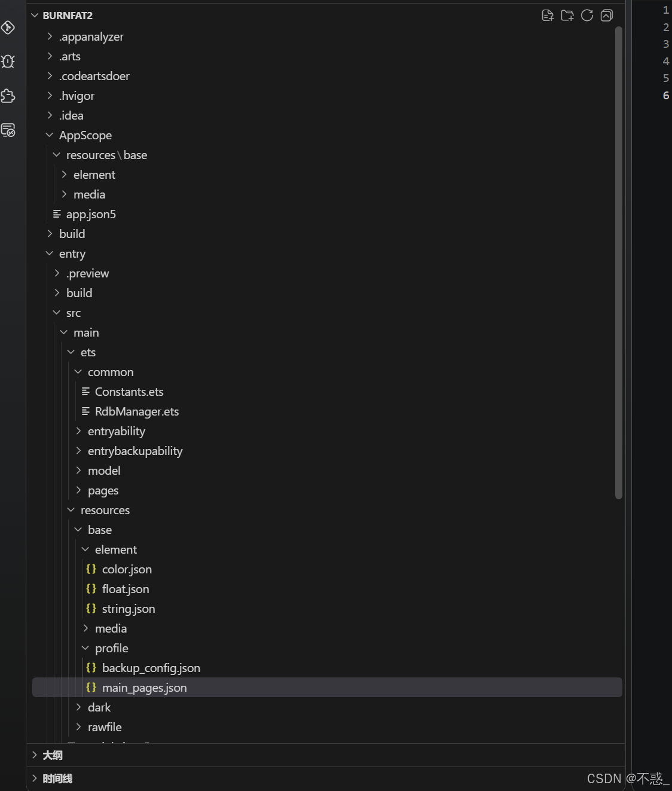Expand the model folder

[x=78, y=471]
